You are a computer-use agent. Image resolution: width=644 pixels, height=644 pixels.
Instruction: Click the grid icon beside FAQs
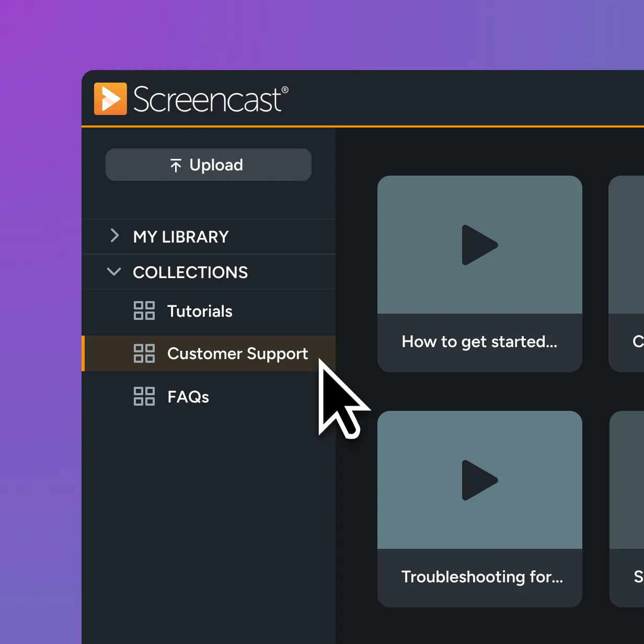tap(144, 396)
